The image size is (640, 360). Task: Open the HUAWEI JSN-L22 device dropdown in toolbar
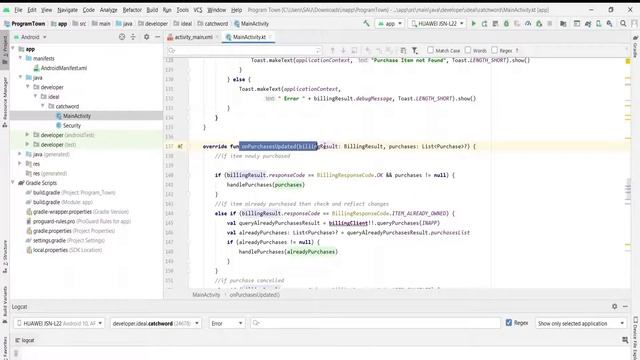(437, 24)
